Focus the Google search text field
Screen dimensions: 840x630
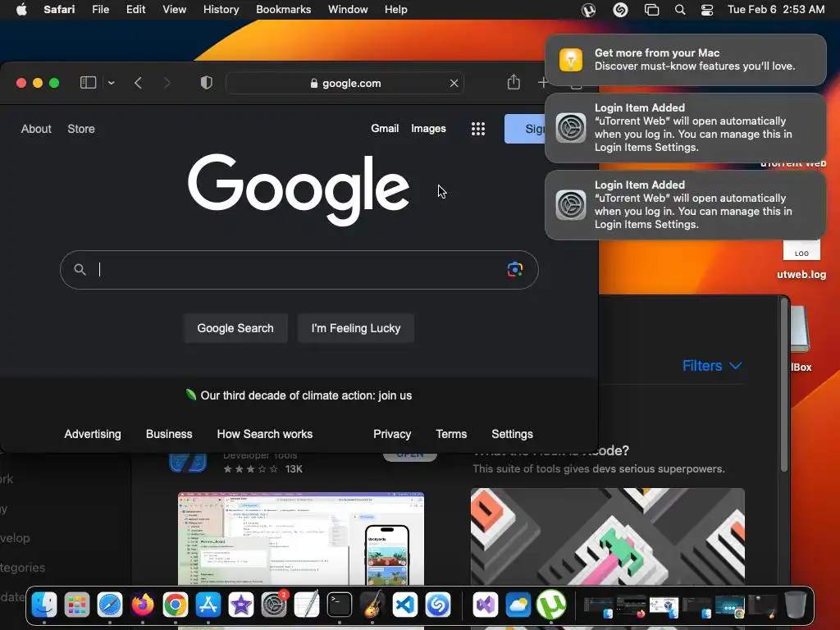pyautogui.click(x=299, y=269)
